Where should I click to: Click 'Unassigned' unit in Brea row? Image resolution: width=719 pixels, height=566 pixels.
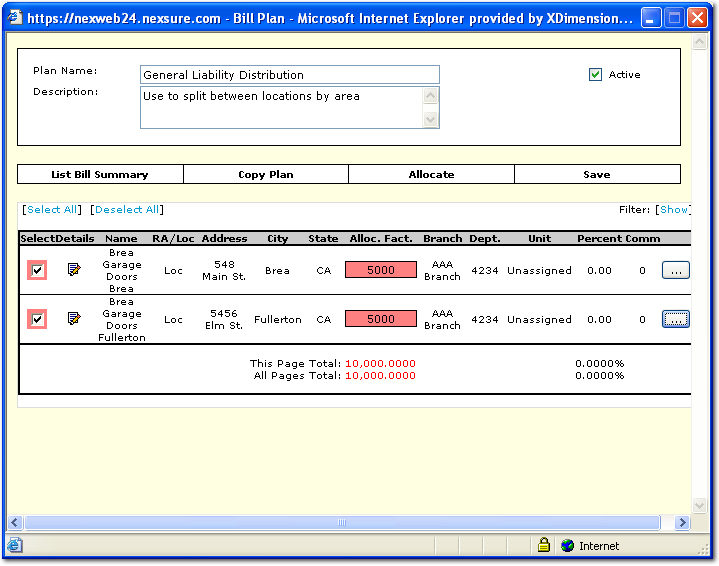click(539, 270)
